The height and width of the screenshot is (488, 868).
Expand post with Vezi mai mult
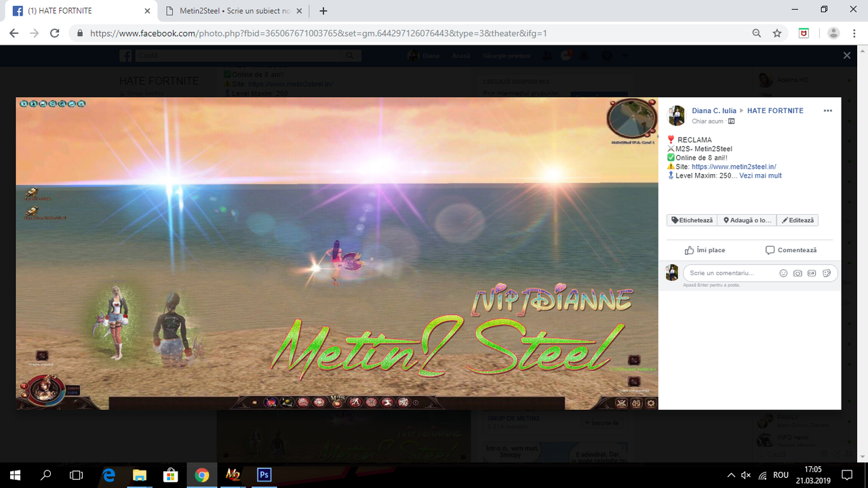(x=760, y=176)
